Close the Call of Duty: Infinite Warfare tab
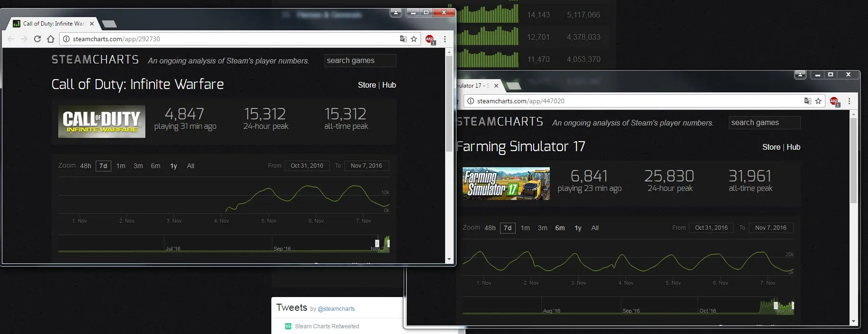The height and width of the screenshot is (334, 868). pyautogui.click(x=92, y=23)
